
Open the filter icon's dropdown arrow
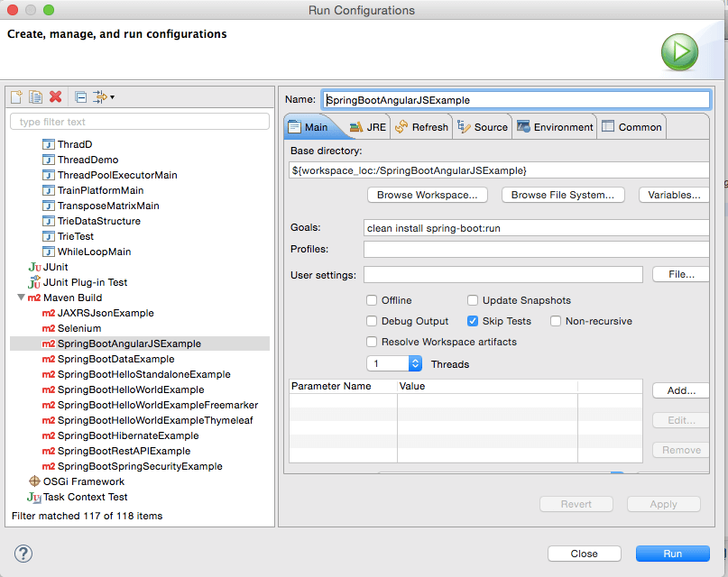(112, 97)
